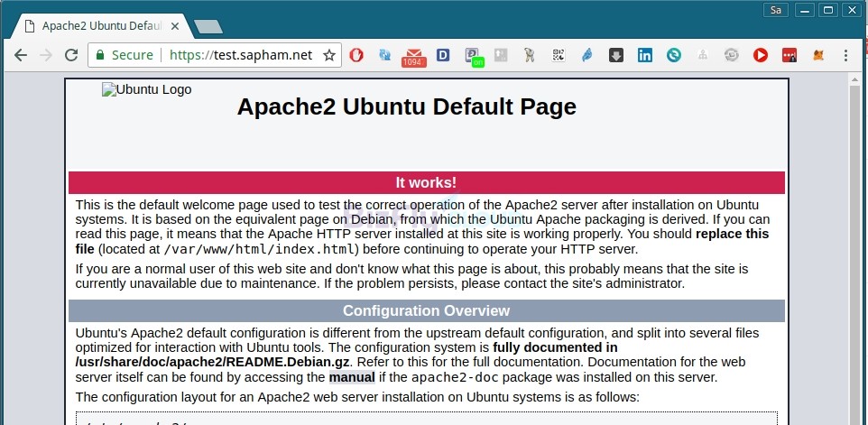
Task: Click the green Secure padlock icon
Action: 100,55
